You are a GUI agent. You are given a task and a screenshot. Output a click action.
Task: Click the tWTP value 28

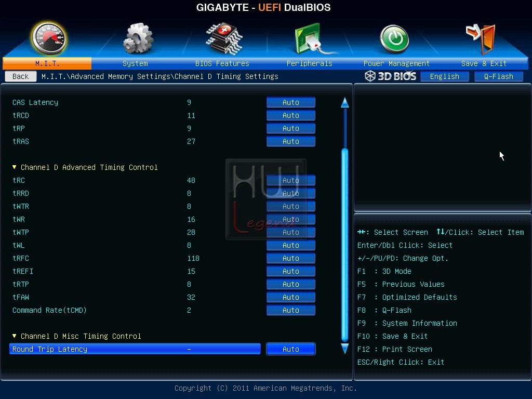(191, 232)
